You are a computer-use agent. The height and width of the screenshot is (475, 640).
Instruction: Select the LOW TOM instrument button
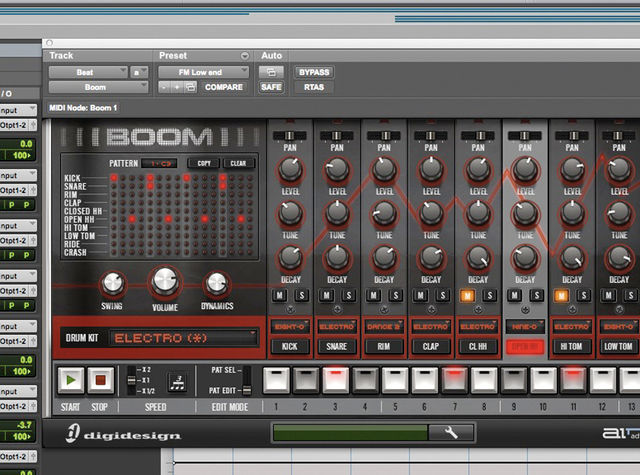tap(618, 346)
